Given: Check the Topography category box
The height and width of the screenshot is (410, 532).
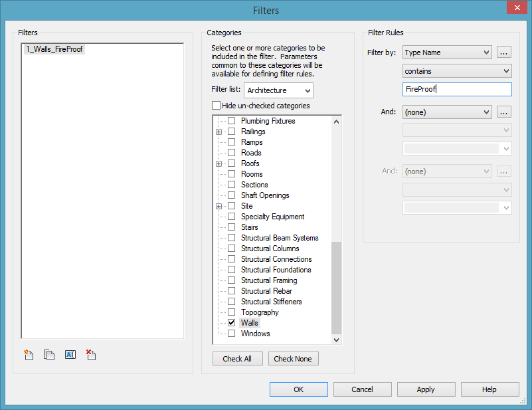Looking at the screenshot, I should point(231,312).
